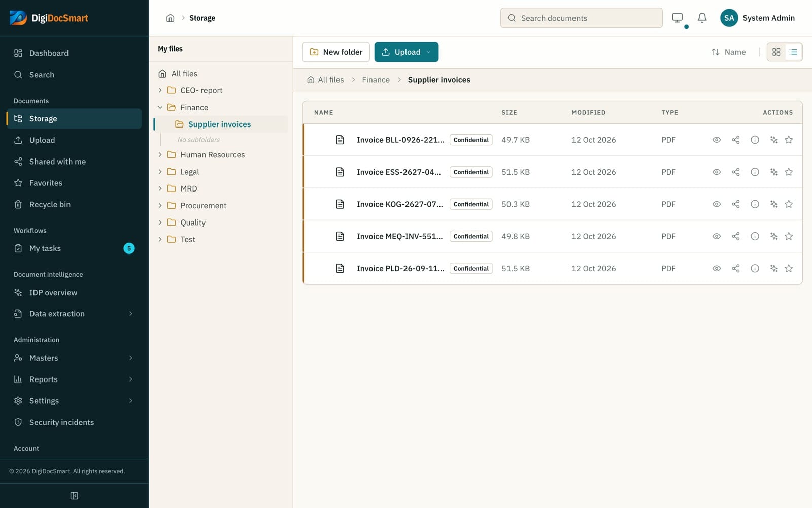Open info for Invoice PLD-26-09-11
This screenshot has width=812, height=508.
(x=755, y=268)
